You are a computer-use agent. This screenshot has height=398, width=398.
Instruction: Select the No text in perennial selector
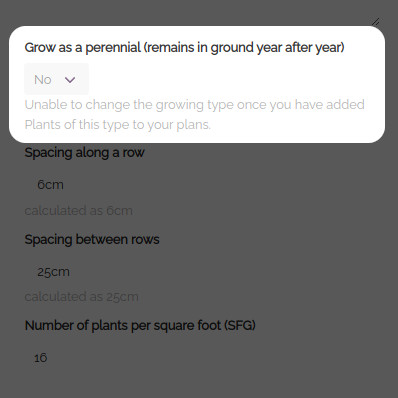coord(43,80)
